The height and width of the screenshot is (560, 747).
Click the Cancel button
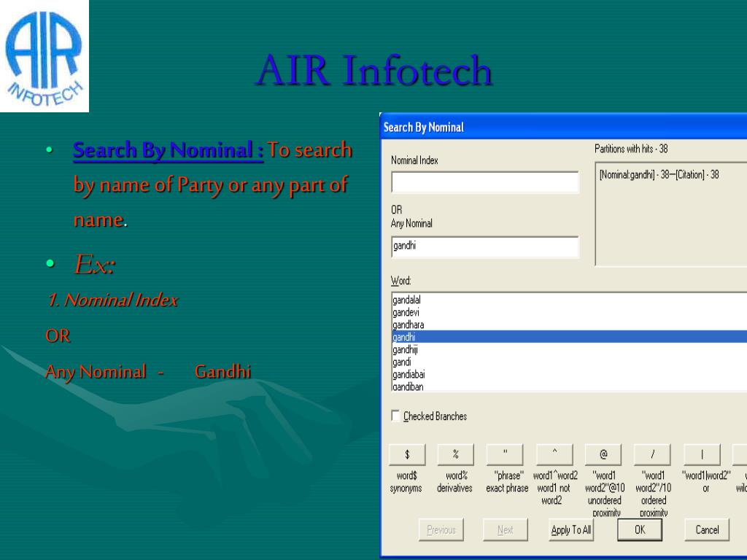[x=707, y=529]
